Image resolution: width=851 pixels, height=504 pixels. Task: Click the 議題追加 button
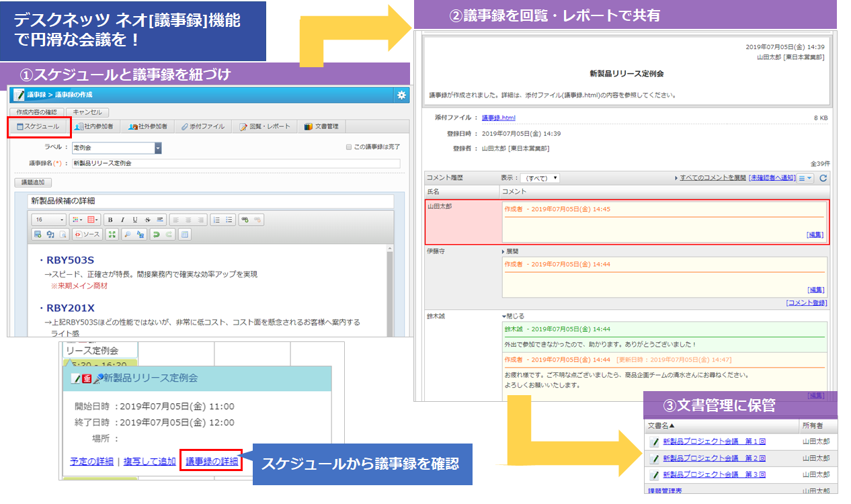33,182
